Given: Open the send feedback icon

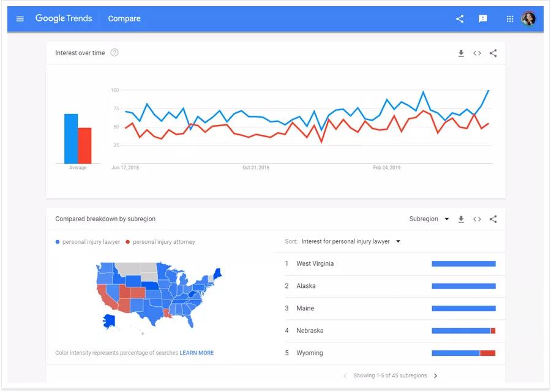Looking at the screenshot, I should click(x=483, y=19).
